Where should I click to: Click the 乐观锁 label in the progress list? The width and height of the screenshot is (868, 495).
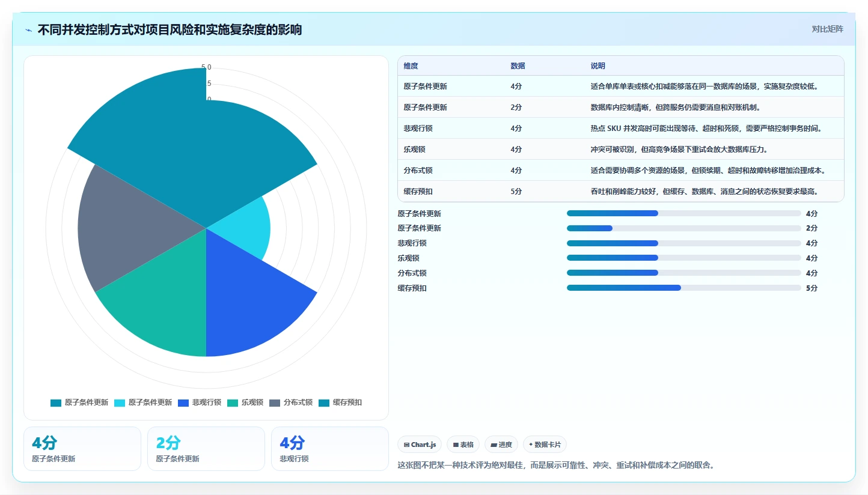409,258
